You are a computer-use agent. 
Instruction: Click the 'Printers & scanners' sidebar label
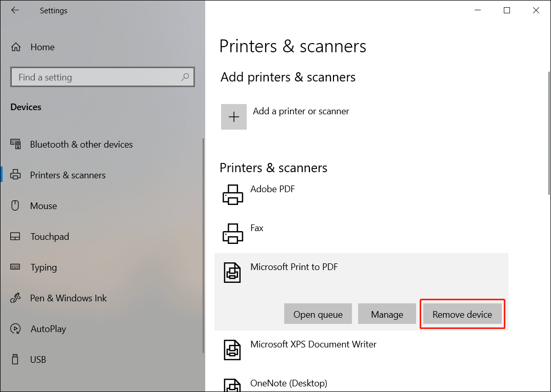[x=68, y=175]
